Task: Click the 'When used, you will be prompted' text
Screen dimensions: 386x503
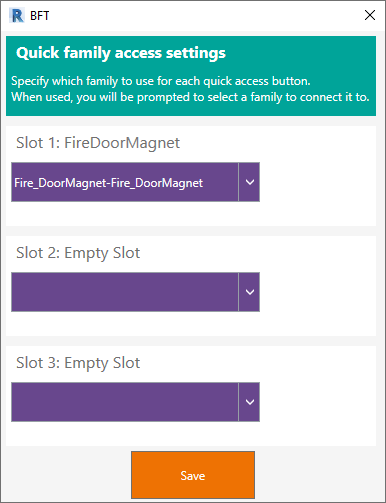Action: tap(190, 97)
